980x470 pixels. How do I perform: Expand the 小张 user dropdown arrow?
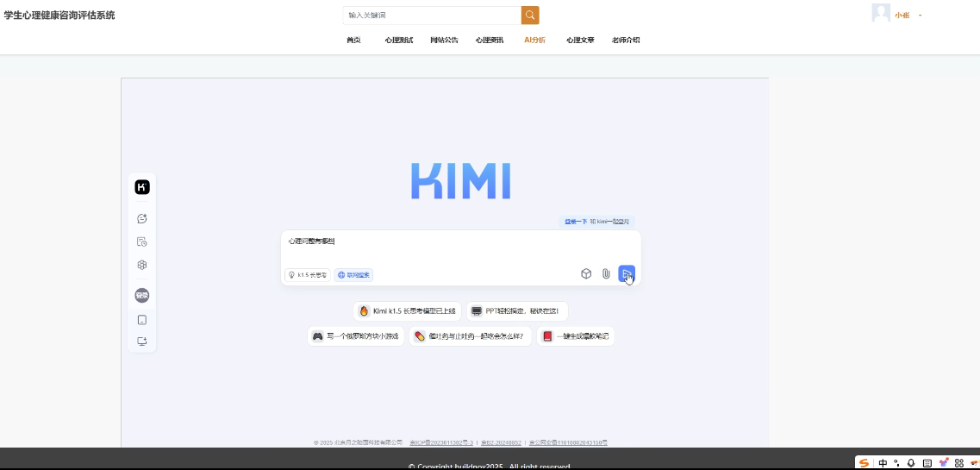pyautogui.click(x=920, y=15)
